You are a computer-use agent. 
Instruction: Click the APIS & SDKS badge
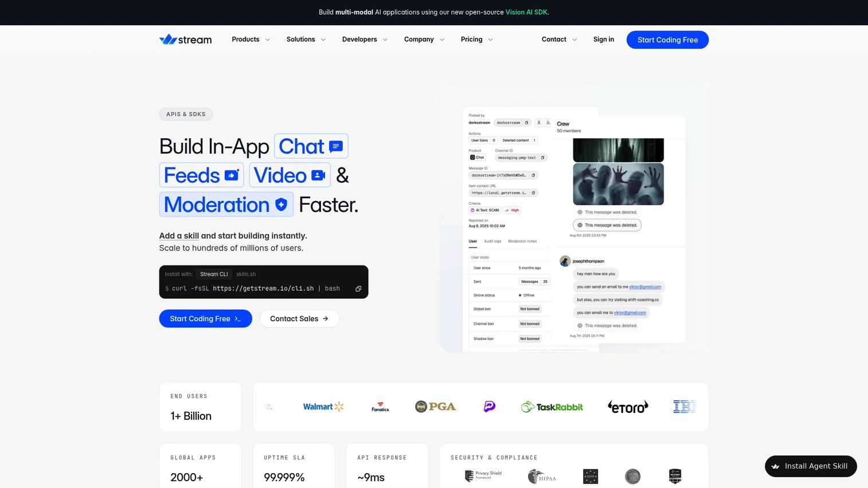tap(186, 114)
